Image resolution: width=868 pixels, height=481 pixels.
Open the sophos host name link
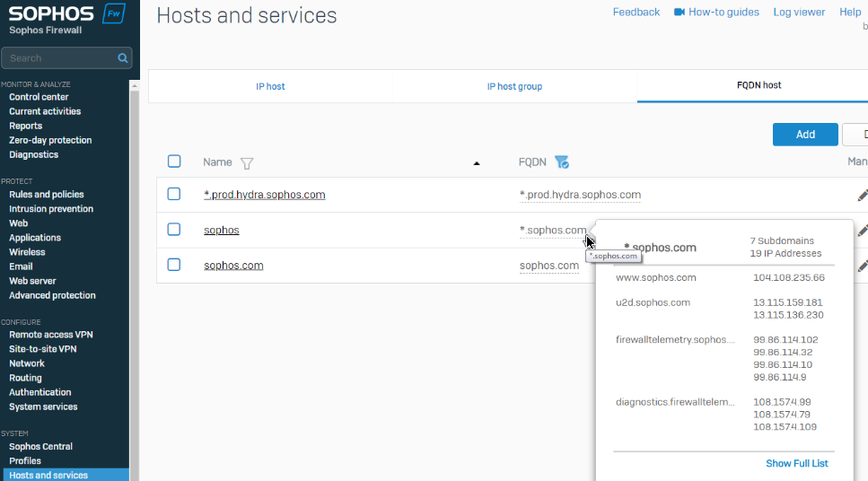(x=222, y=231)
